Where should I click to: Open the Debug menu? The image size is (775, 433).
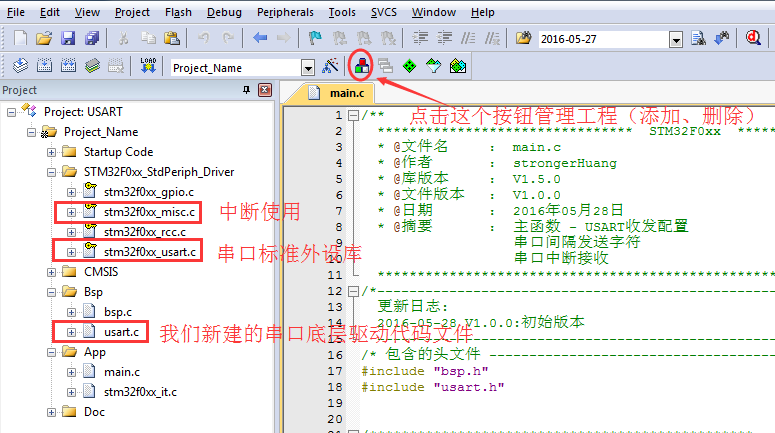tap(224, 12)
